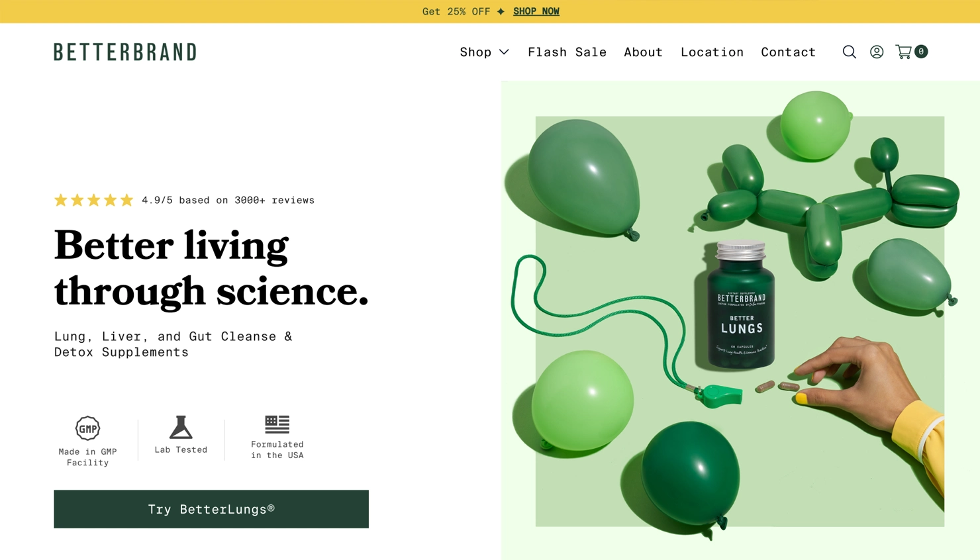
Task: Open the shopping cart icon
Action: 903,52
